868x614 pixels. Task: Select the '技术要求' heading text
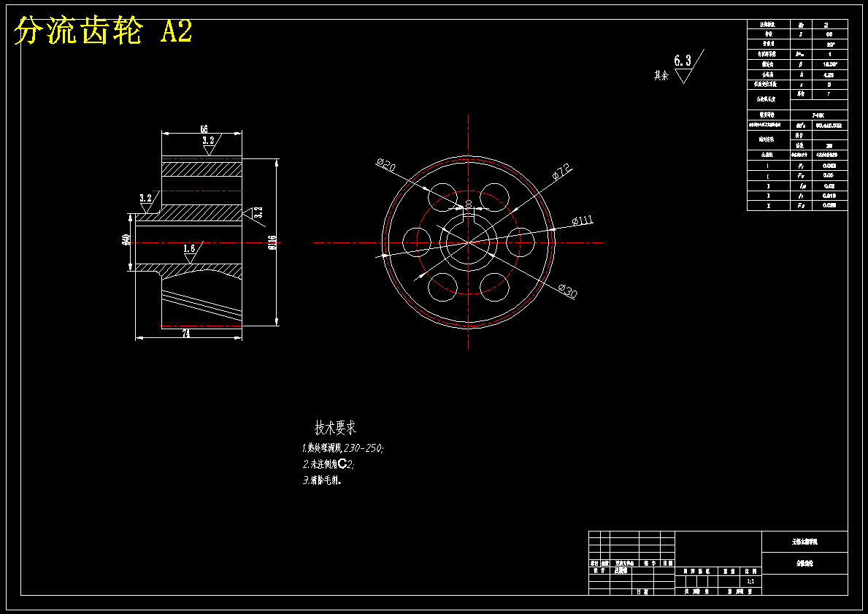[x=336, y=427]
